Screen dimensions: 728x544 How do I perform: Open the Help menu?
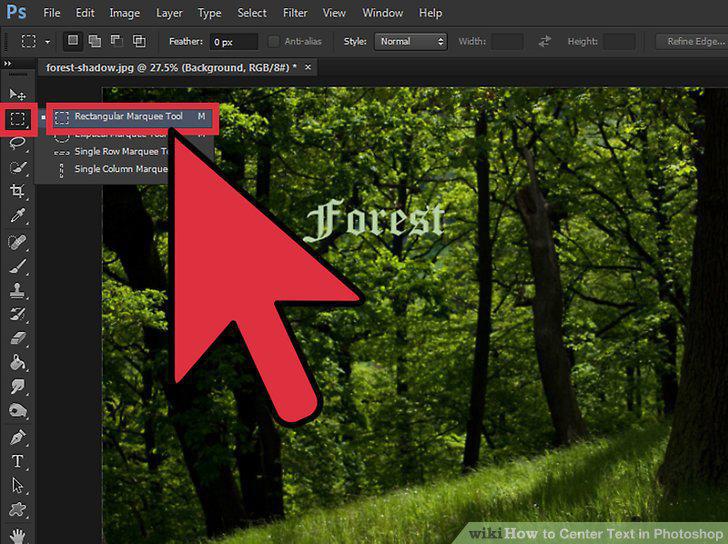pyautogui.click(x=430, y=13)
